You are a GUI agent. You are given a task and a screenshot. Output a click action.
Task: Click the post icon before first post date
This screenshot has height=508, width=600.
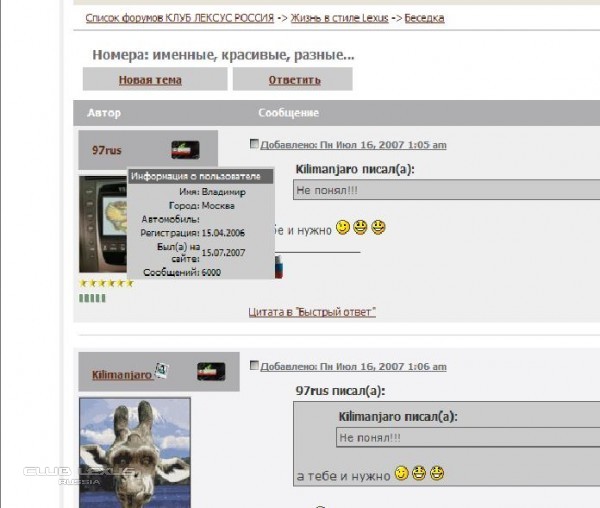pos(254,144)
